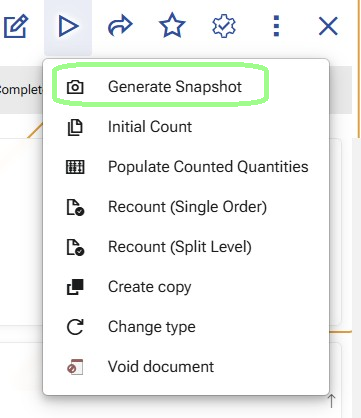The image size is (361, 418).
Task: Click the verified badge checkmark icon
Action: click(x=224, y=26)
